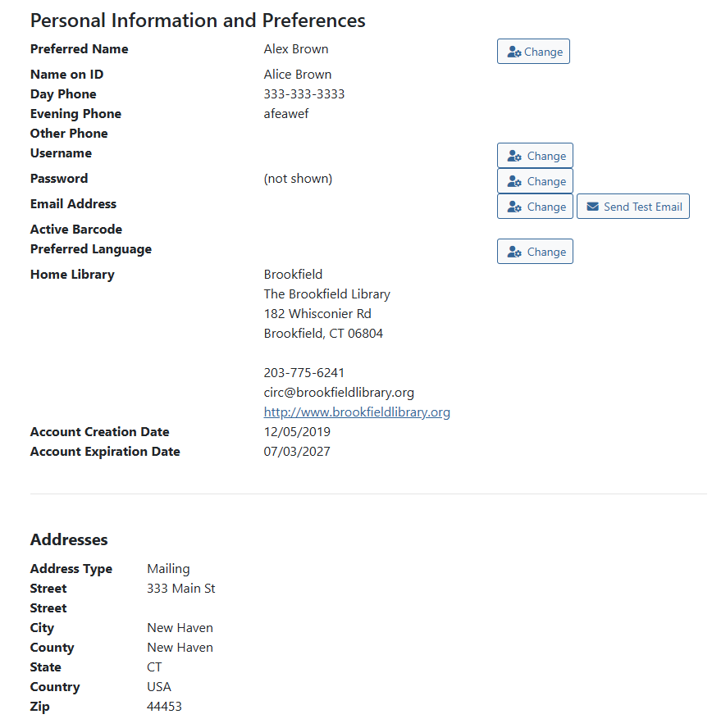712x728 pixels.
Task: Click the person-gear icon on Preferred Language Change
Action: click(516, 251)
